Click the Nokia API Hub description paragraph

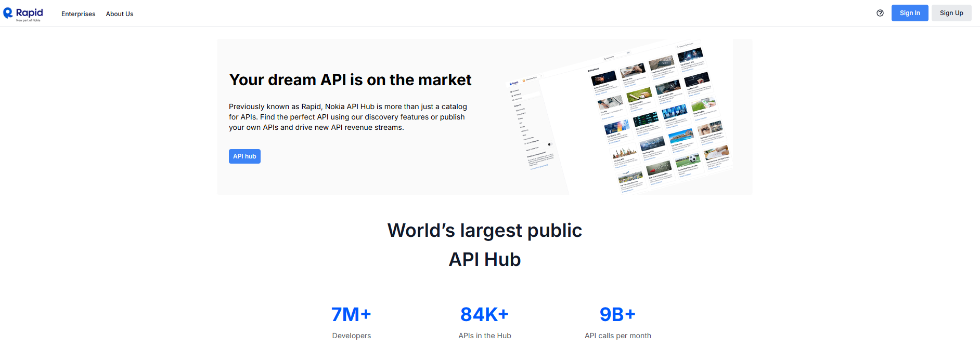[x=348, y=117]
